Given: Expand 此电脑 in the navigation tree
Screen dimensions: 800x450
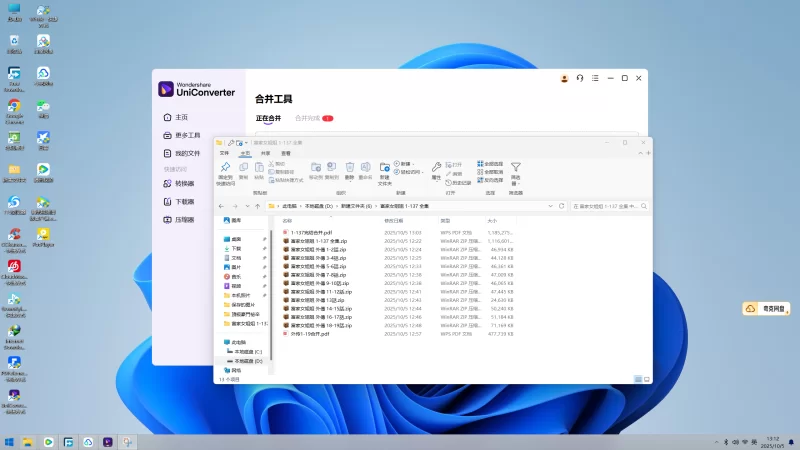Looking at the screenshot, I should click(221, 342).
